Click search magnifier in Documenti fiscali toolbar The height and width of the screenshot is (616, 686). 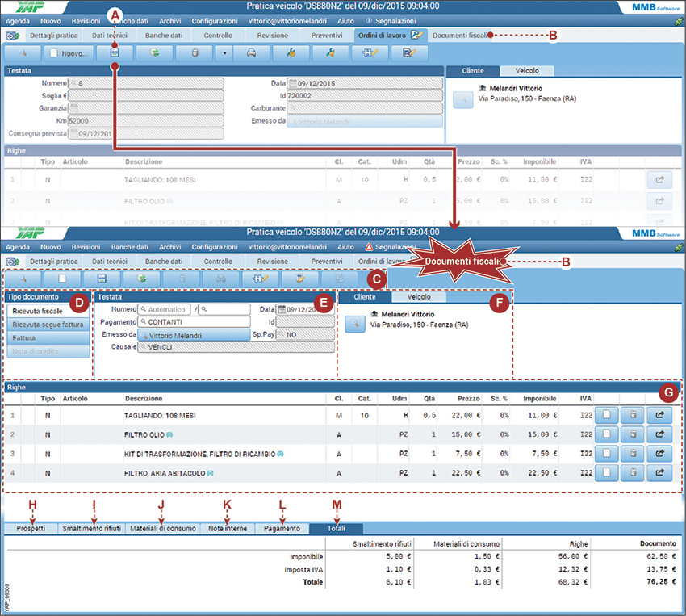point(23,279)
